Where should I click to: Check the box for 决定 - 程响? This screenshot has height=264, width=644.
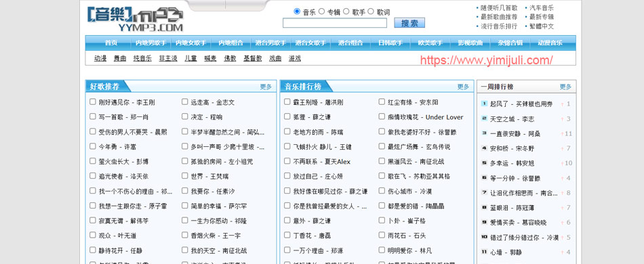point(185,116)
